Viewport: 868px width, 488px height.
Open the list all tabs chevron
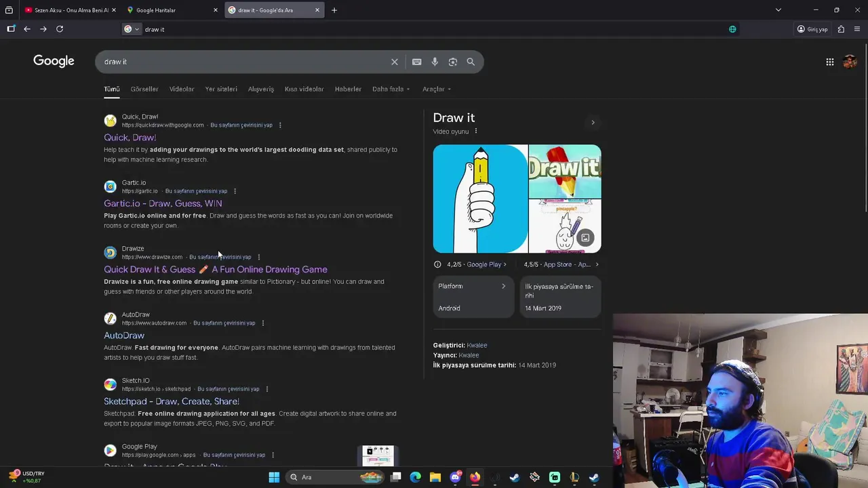tap(778, 10)
